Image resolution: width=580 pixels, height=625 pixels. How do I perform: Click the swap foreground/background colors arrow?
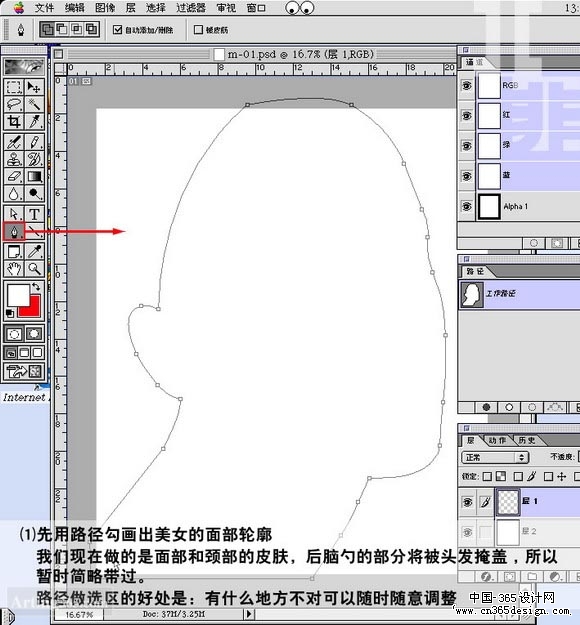(36, 286)
